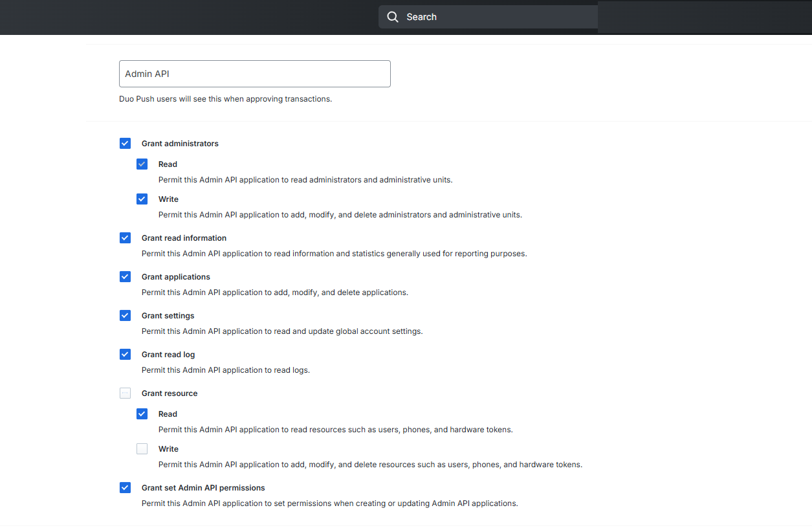
Task: Click description about global account settings
Action: click(x=282, y=331)
